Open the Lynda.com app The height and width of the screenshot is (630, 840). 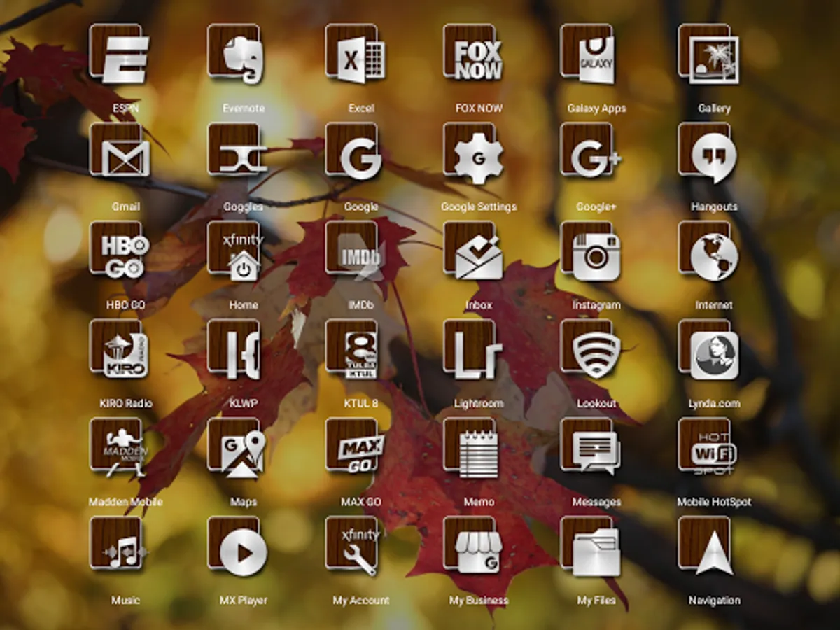click(708, 350)
